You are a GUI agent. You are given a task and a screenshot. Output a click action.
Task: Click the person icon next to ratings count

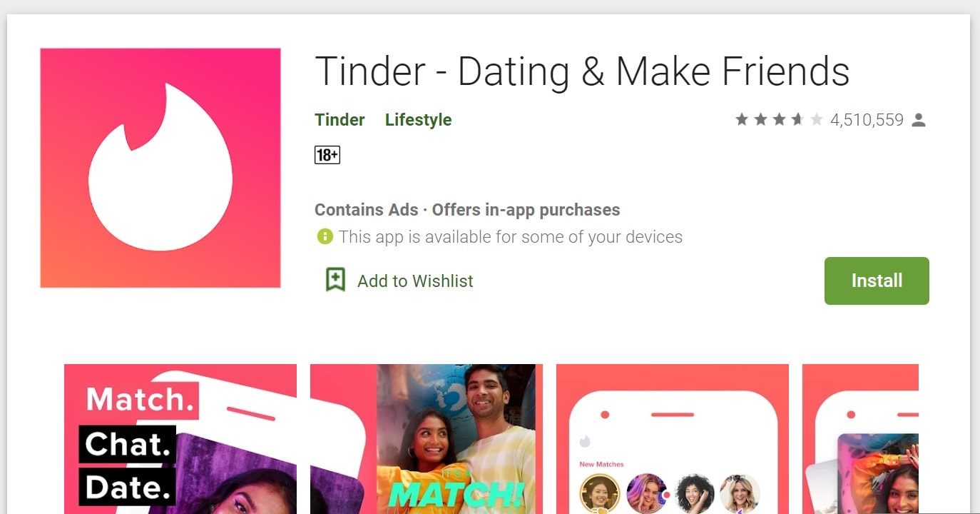coord(919,120)
